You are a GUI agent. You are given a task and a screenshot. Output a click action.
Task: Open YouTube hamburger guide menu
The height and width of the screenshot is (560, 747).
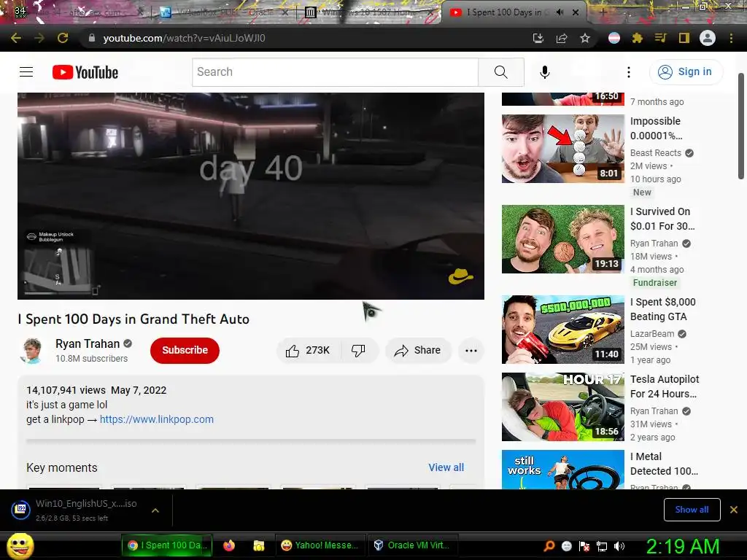26,72
